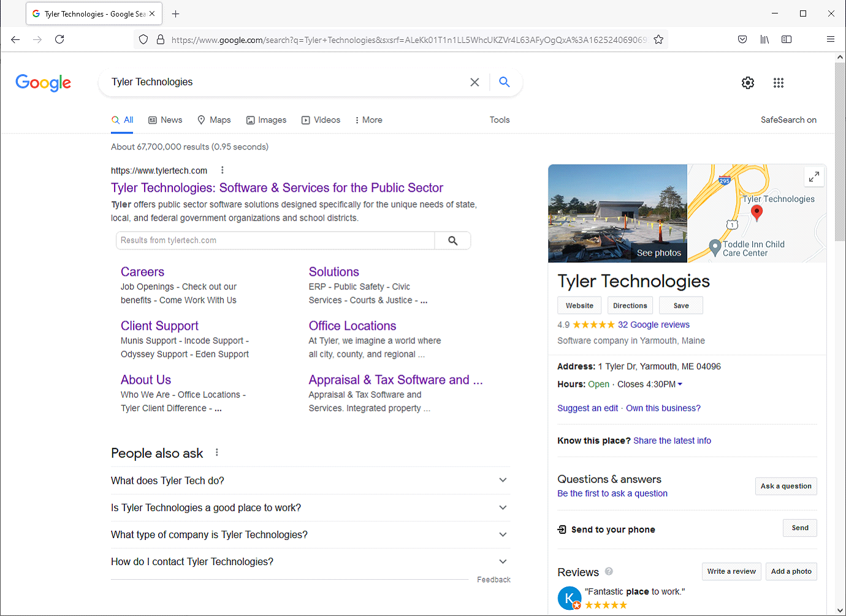Switch to the News tab
Screen dimensions: 846x616
[166, 120]
